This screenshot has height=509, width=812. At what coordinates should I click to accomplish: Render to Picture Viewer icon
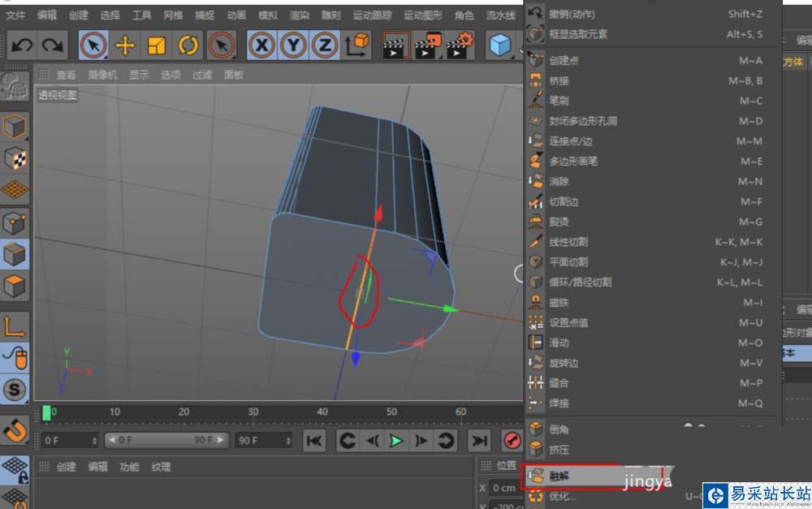(x=428, y=45)
